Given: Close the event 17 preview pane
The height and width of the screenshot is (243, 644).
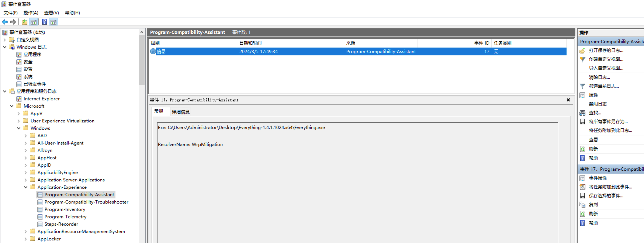Looking at the screenshot, I should point(568,100).
